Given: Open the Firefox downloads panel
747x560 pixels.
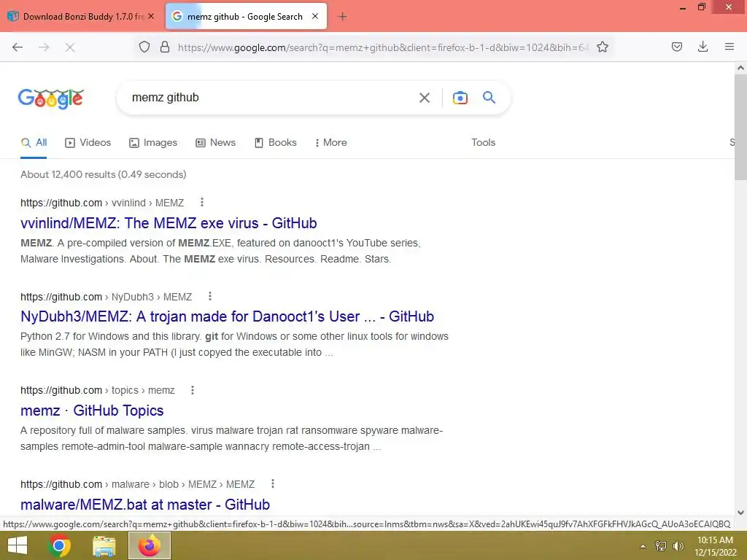Looking at the screenshot, I should tap(703, 47).
